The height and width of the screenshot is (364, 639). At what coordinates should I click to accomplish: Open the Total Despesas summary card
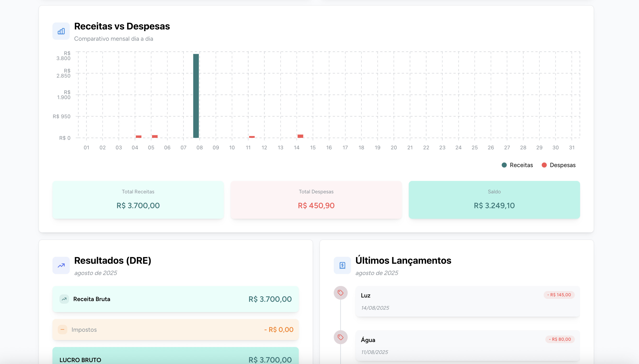point(316,200)
